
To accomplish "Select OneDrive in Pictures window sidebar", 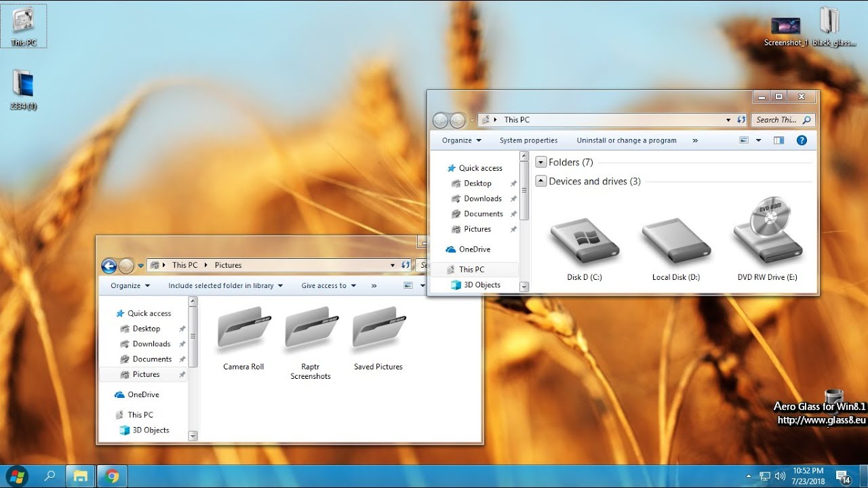I will click(x=143, y=394).
